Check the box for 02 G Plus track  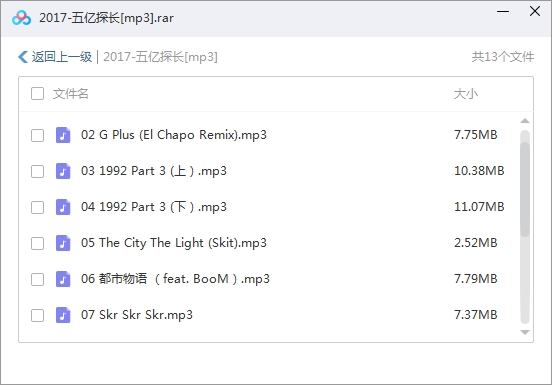(37, 135)
